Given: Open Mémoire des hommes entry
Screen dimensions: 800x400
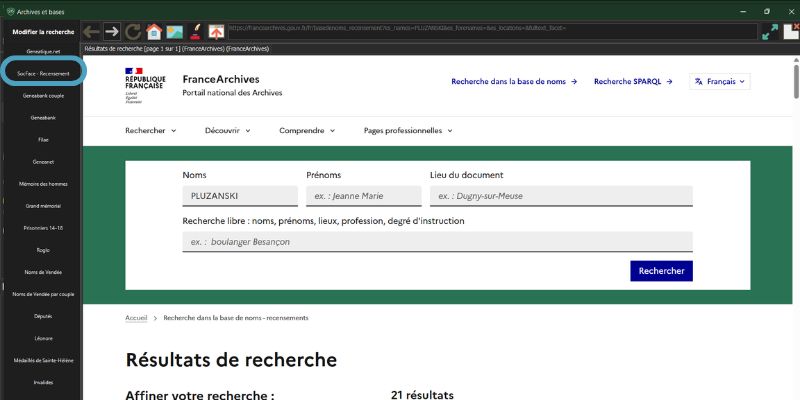Looking at the screenshot, I should (x=43, y=184).
